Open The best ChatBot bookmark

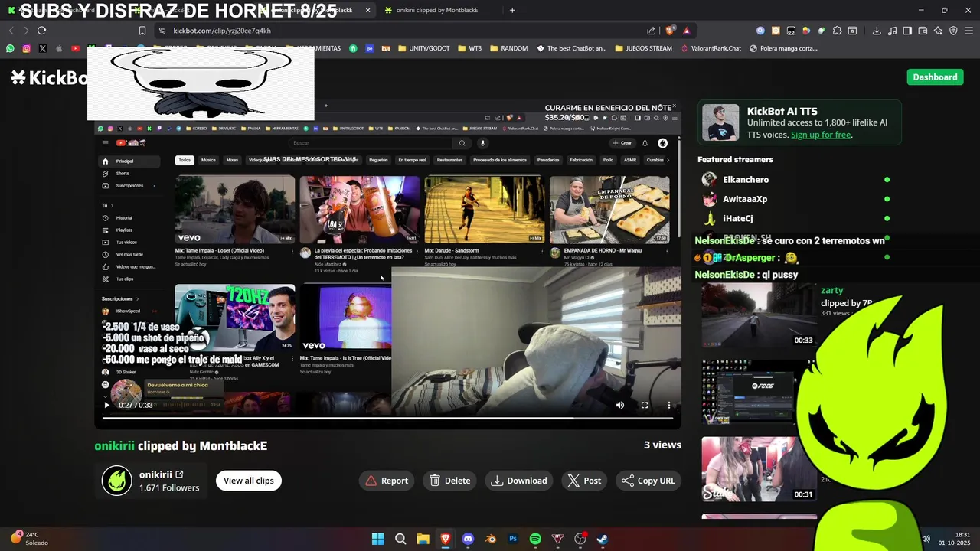pos(571,48)
